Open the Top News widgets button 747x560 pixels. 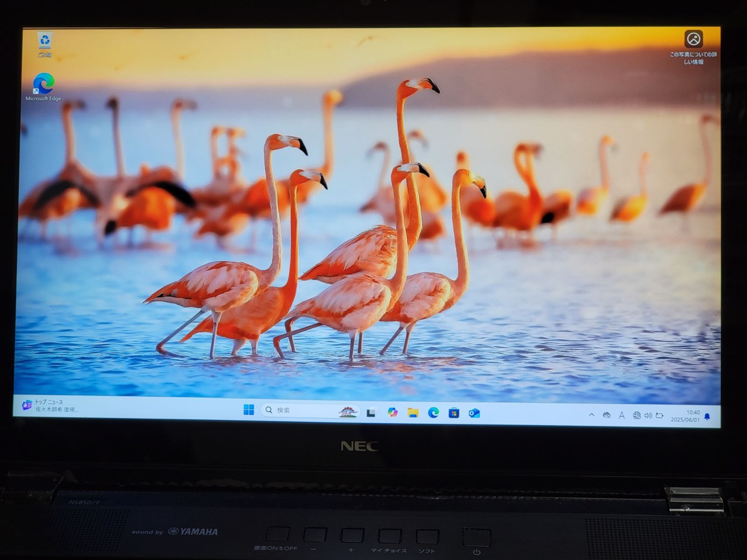tap(50, 406)
